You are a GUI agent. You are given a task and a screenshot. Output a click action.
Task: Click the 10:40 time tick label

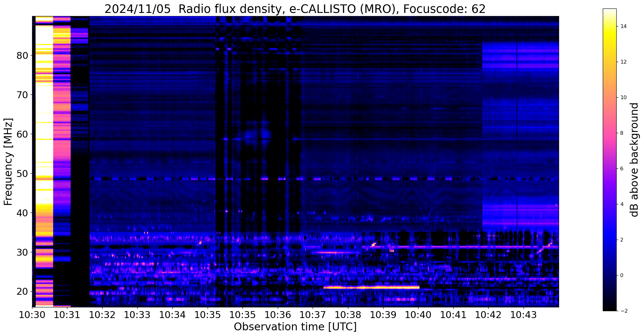[x=418, y=315]
